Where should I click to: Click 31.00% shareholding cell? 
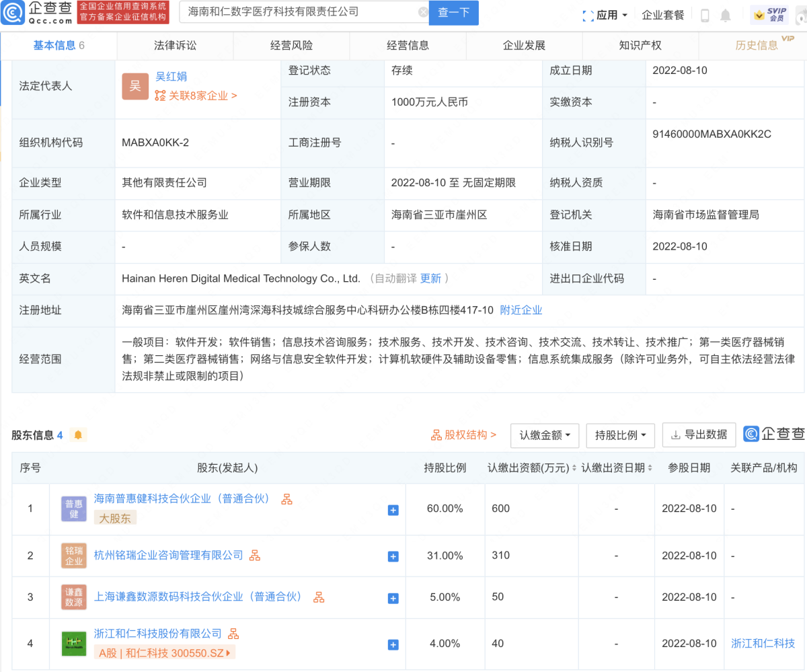coord(445,556)
